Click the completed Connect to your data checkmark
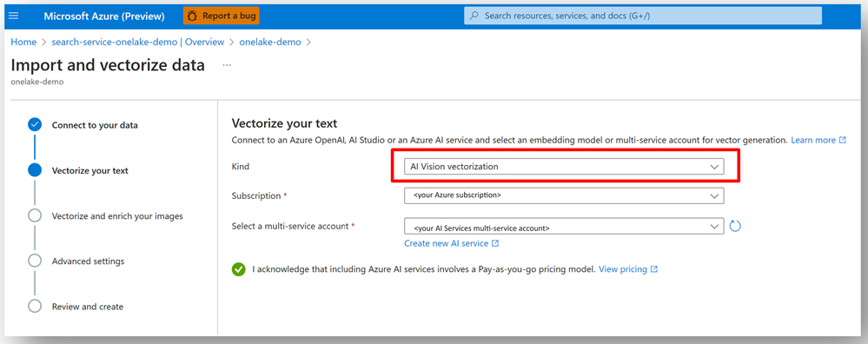 point(35,125)
